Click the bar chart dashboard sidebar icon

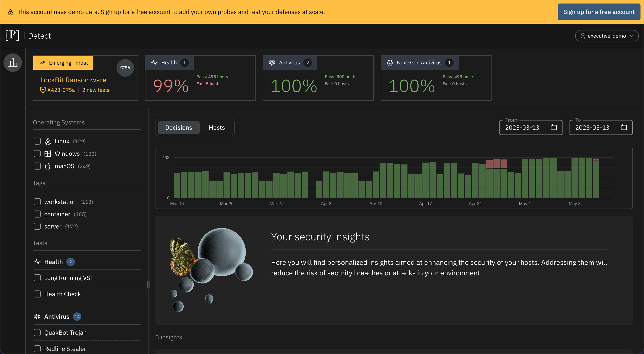[12, 63]
